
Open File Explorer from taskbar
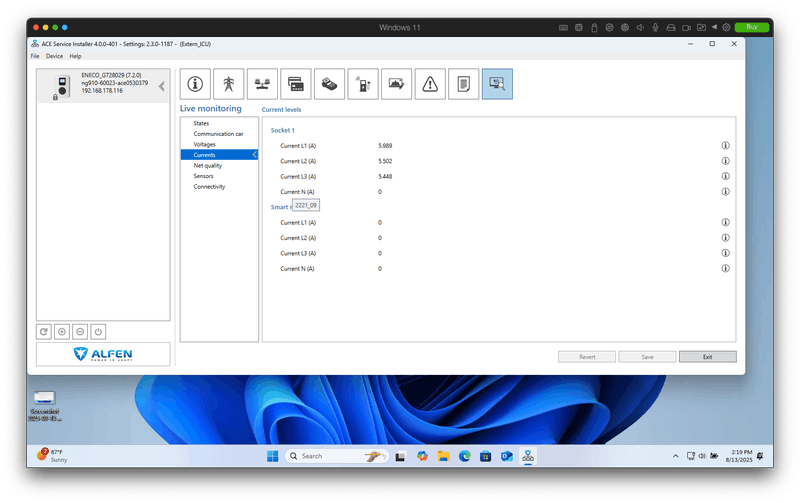tap(443, 456)
